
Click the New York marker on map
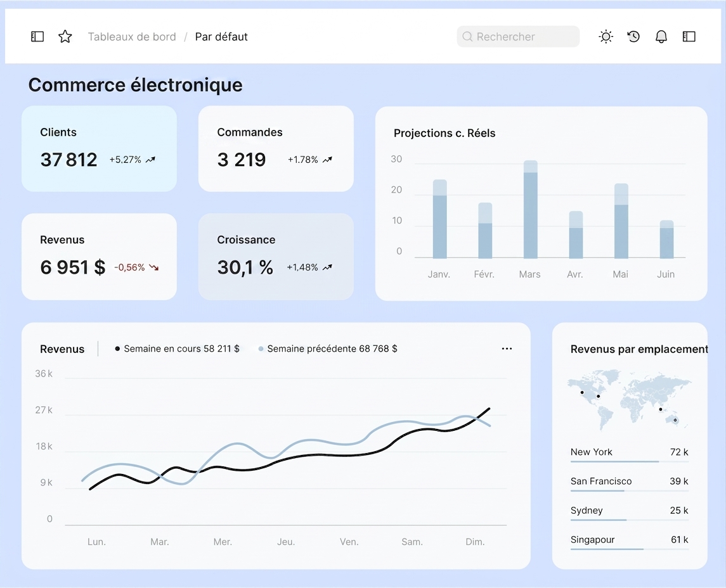598,397
